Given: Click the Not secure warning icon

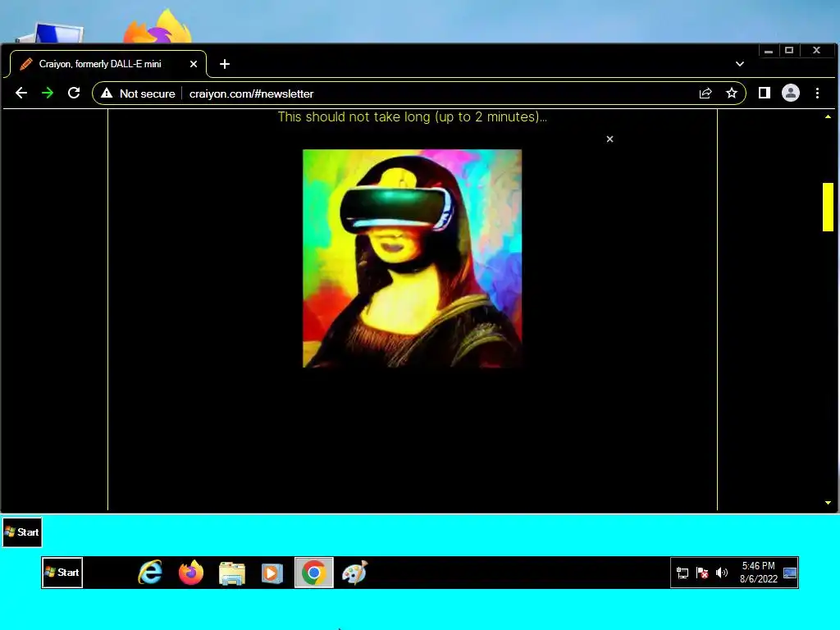Looking at the screenshot, I should click(x=107, y=94).
